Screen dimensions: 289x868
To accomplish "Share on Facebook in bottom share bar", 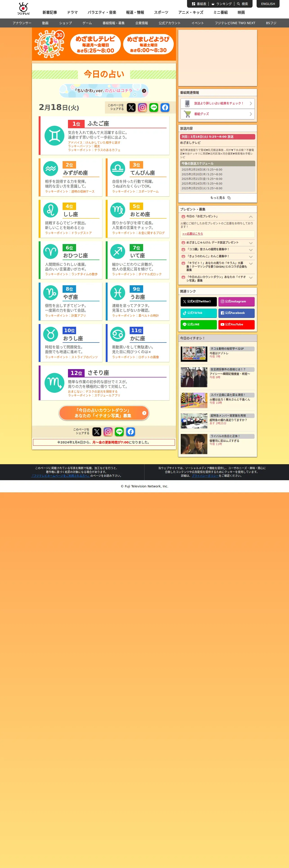I will (x=131, y=432).
